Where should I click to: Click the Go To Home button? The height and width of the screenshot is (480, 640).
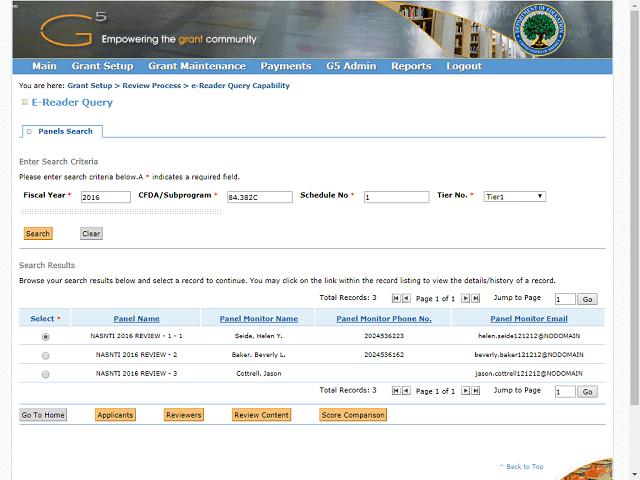point(43,415)
